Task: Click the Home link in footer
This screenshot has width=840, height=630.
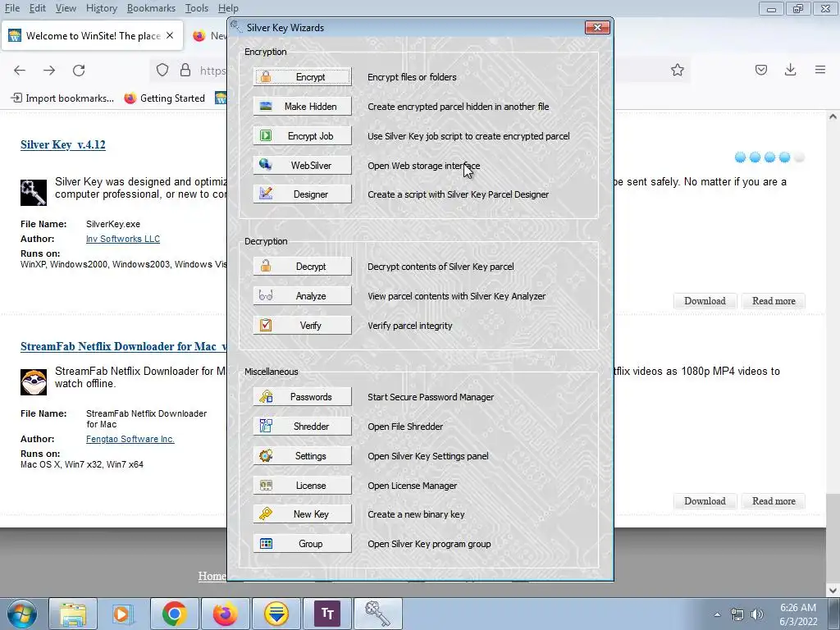Action: tap(212, 576)
